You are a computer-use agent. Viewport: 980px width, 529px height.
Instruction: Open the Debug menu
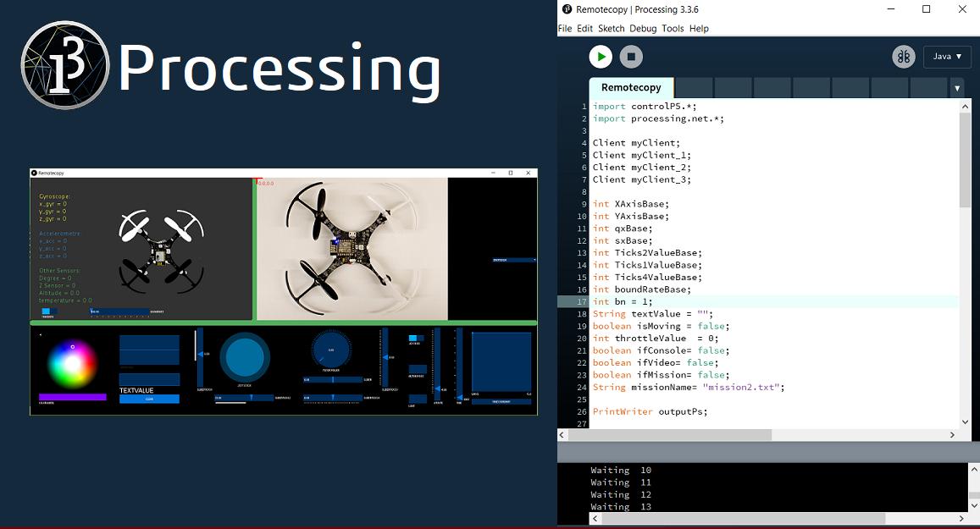[x=643, y=29]
